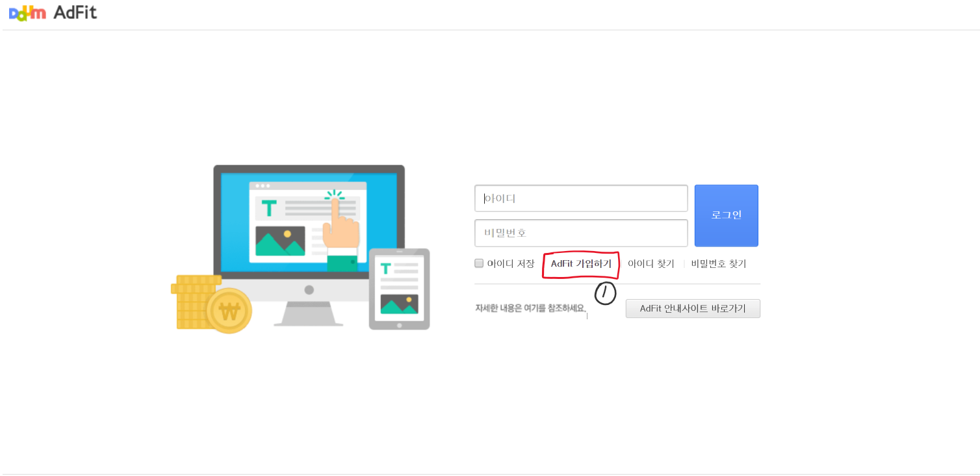
Task: Click the AdFit 안내사이트 바로가기 button
Action: 693,308
